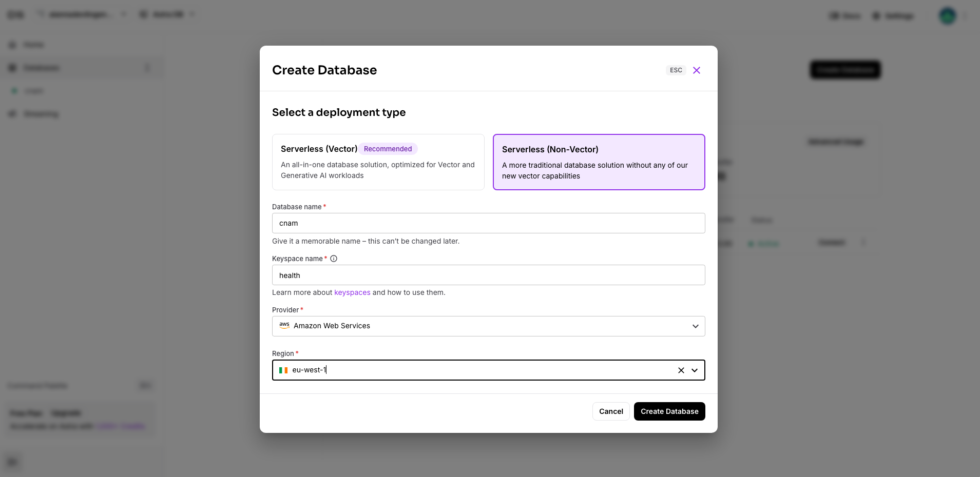Open the Provider dropdown
This screenshot has height=477, width=980.
pyautogui.click(x=488, y=326)
